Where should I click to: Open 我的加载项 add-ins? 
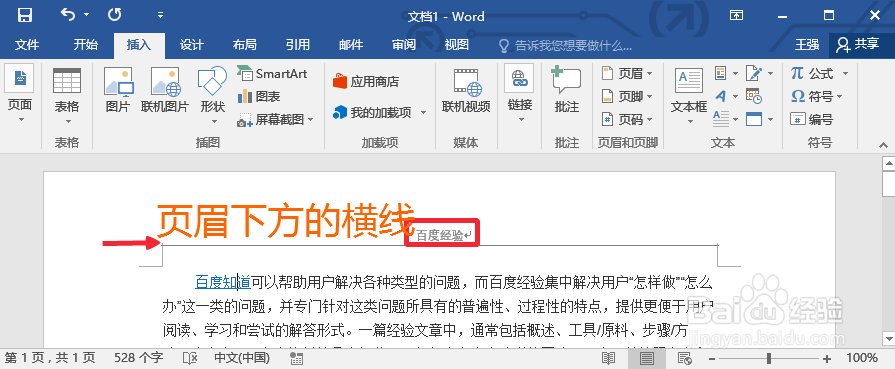click(x=380, y=113)
